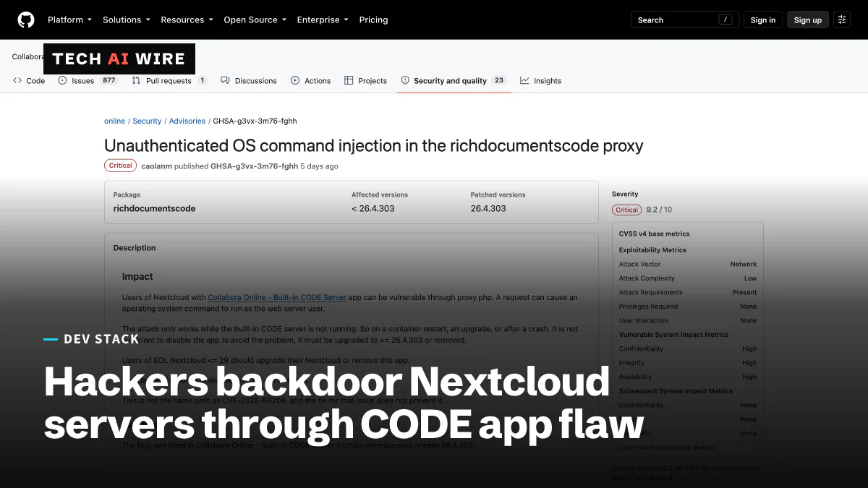The height and width of the screenshot is (488, 868).
Task: Expand the Resources dropdown menu
Action: pos(187,20)
